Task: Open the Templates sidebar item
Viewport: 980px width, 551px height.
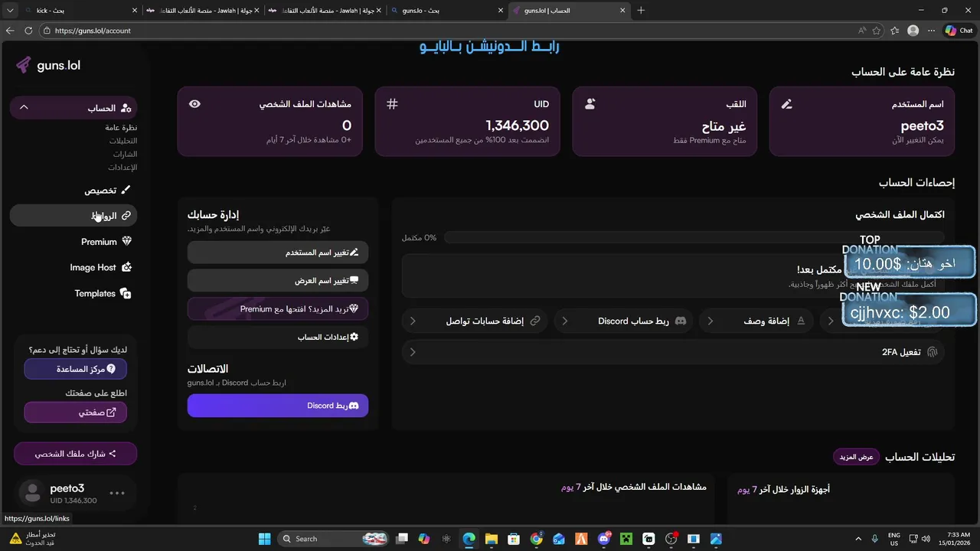Action: (73, 293)
